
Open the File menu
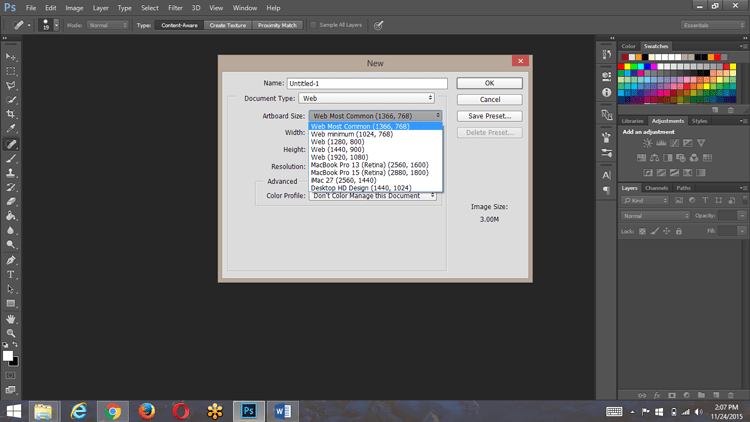pyautogui.click(x=31, y=8)
